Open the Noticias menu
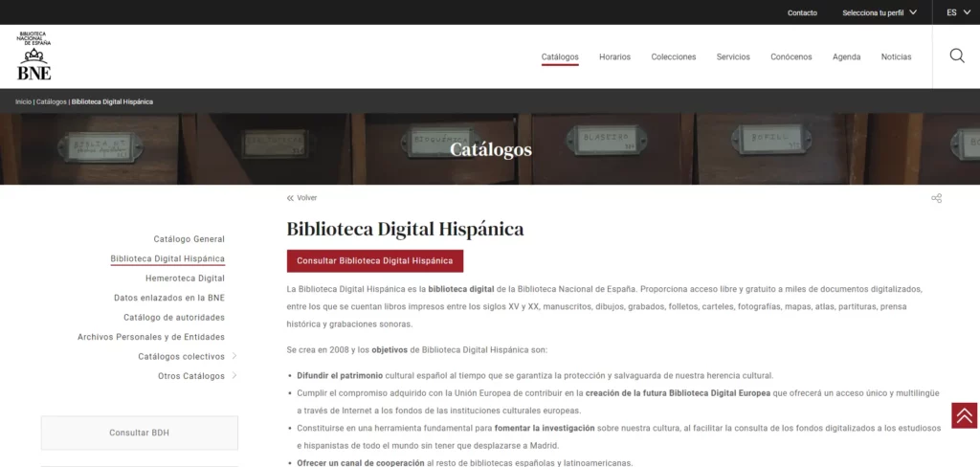The width and height of the screenshot is (980, 467). pyautogui.click(x=896, y=56)
